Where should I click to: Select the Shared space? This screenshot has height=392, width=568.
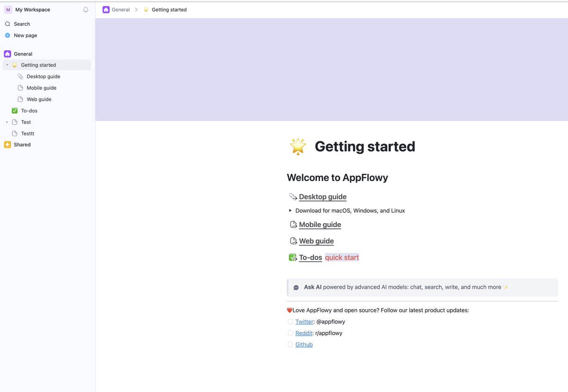(x=22, y=145)
